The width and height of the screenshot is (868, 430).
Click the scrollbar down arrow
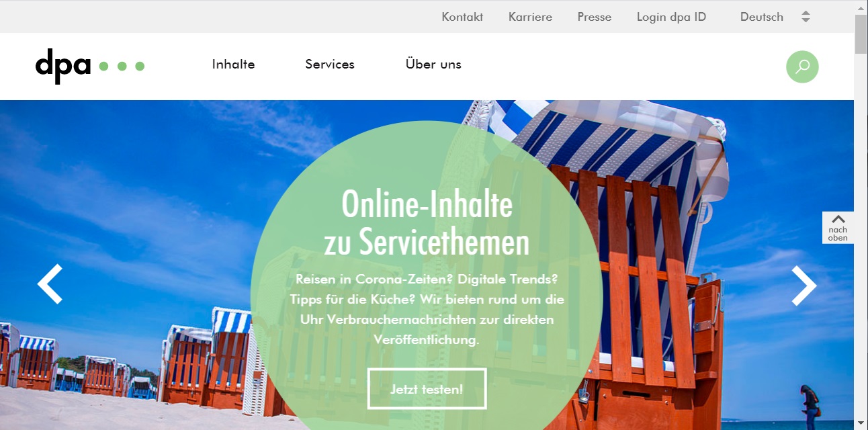point(861,423)
